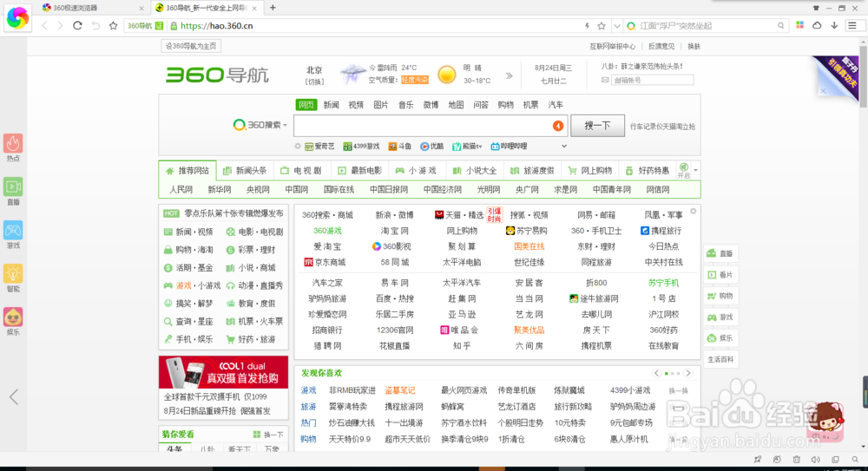Open the colorful apps grid icon
This screenshot has height=471, width=868.
click(x=800, y=25)
